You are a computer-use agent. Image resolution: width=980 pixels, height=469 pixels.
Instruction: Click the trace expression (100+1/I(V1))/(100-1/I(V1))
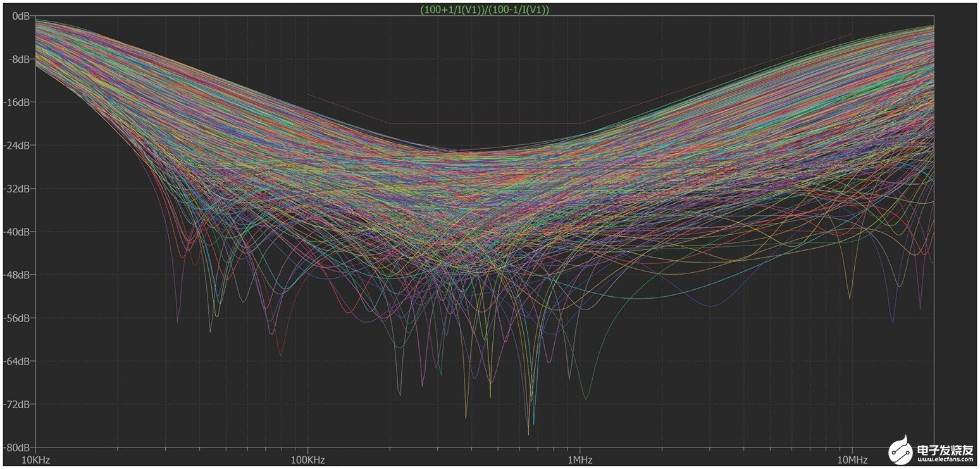tap(484, 9)
